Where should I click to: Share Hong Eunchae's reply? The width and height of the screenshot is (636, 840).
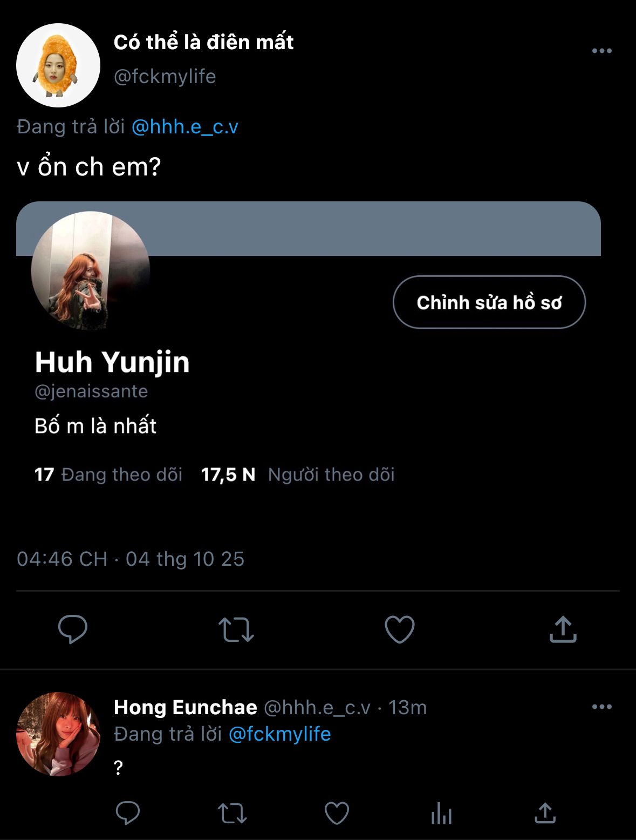(545, 812)
